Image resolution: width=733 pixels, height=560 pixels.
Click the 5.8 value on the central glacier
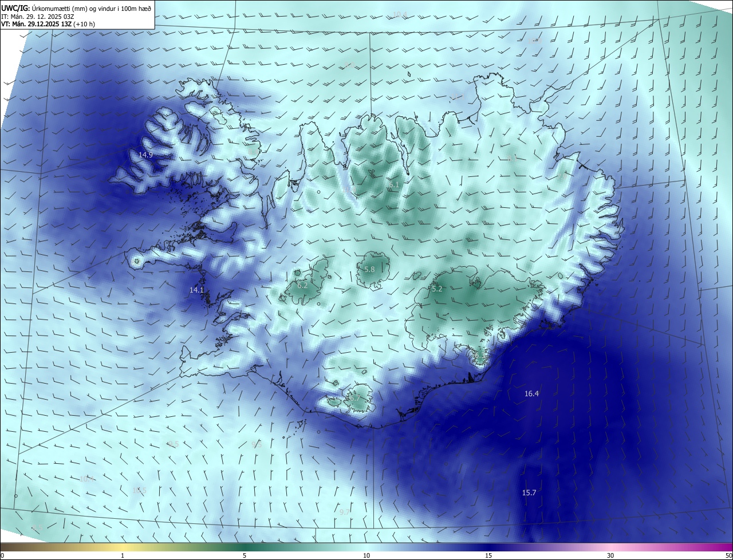point(369,269)
